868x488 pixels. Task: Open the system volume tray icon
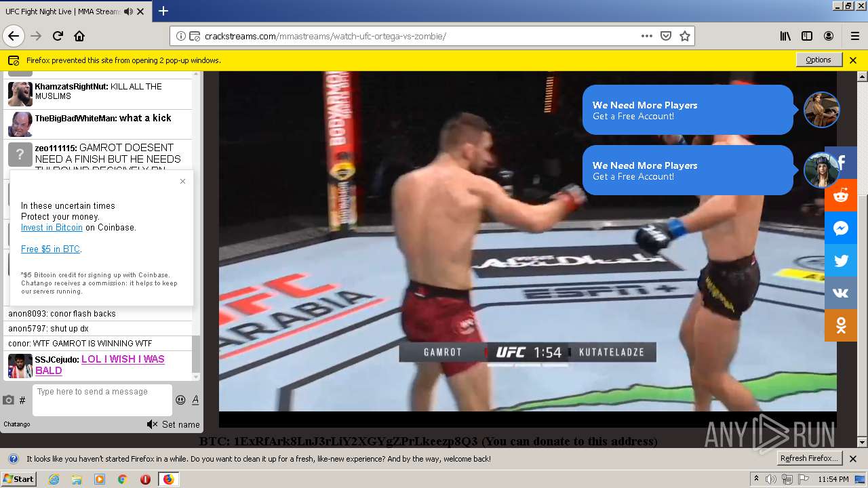click(x=771, y=479)
